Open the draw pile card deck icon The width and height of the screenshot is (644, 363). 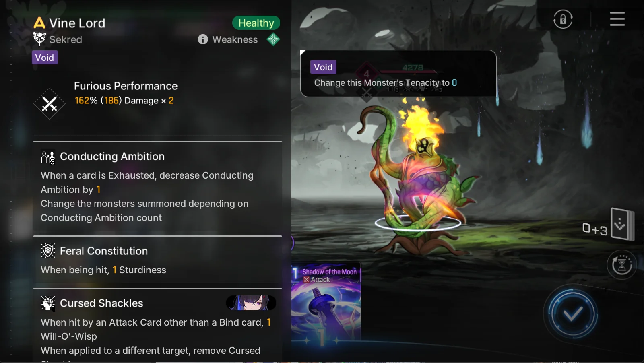[x=622, y=224]
